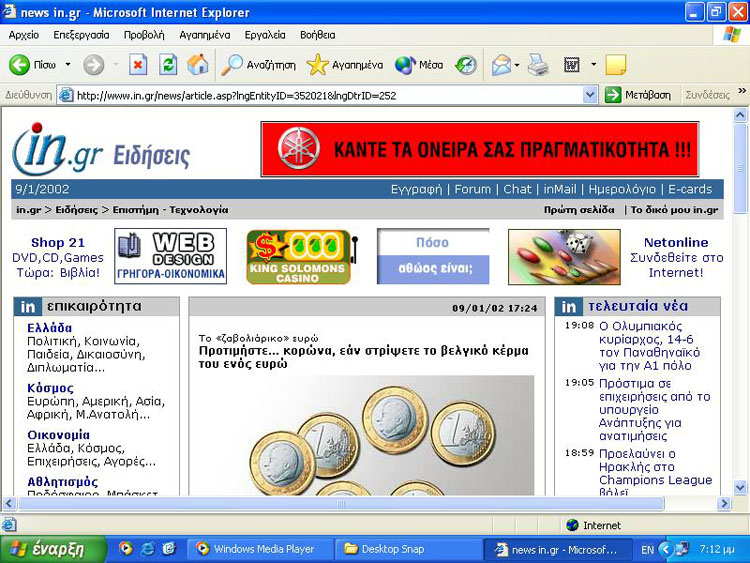
Task: Click the Edit with Word icon
Action: coord(572,65)
